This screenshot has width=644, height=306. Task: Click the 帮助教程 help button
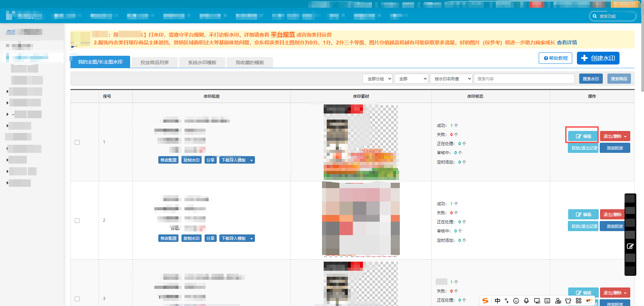coord(555,58)
